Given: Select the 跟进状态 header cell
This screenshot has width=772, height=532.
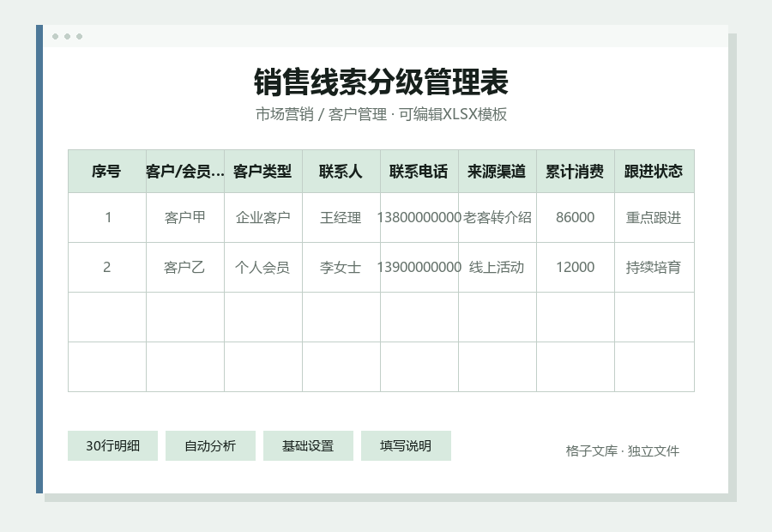Looking at the screenshot, I should (654, 172).
